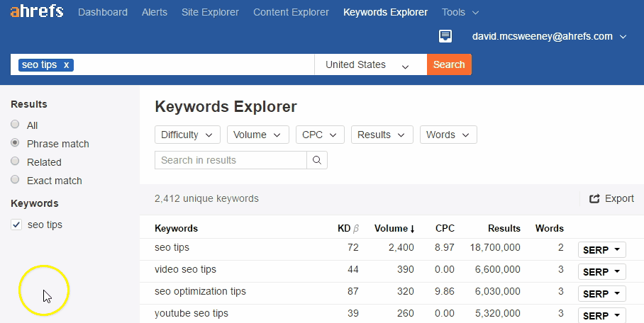This screenshot has height=323, width=644.
Task: Click the 18,700,000 results value
Action: [495, 247]
